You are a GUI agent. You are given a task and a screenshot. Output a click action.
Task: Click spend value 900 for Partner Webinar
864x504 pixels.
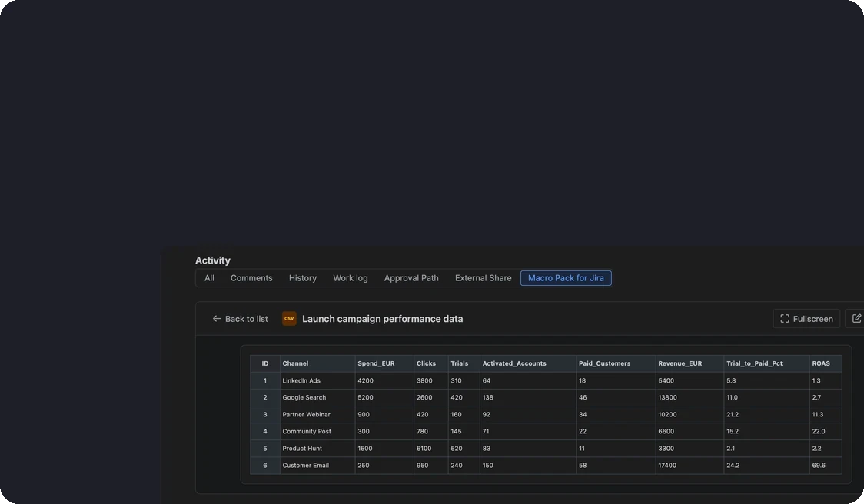tap(384, 415)
